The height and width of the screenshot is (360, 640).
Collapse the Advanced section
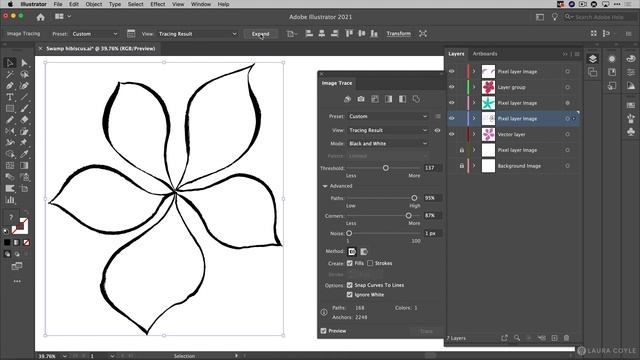click(325, 186)
